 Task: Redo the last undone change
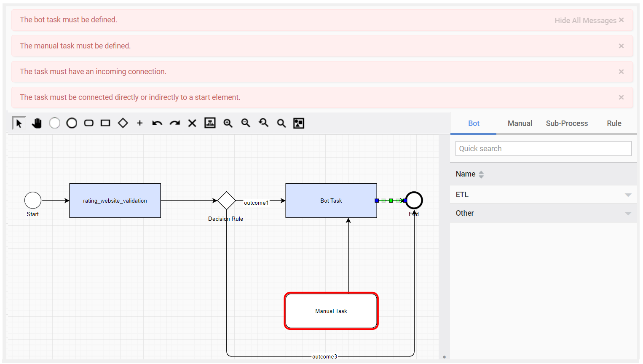[x=175, y=123]
